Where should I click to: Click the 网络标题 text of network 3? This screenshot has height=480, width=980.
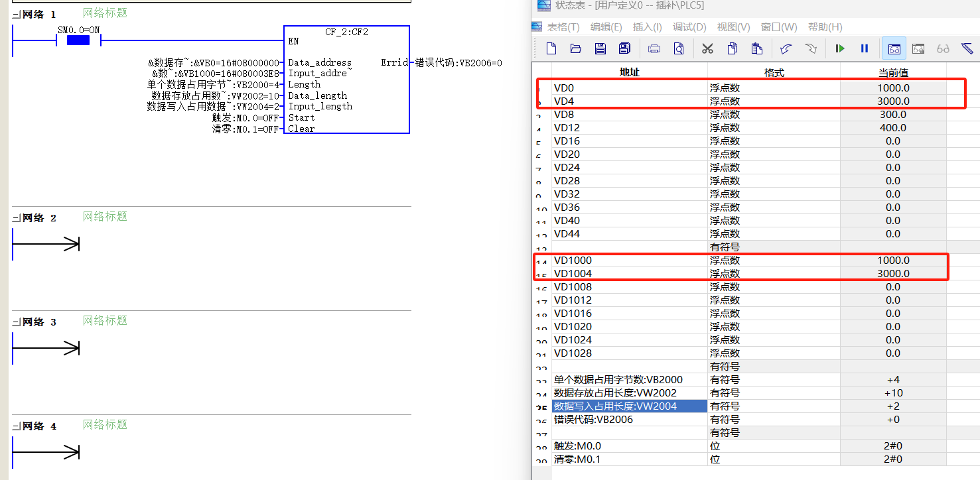tap(105, 320)
